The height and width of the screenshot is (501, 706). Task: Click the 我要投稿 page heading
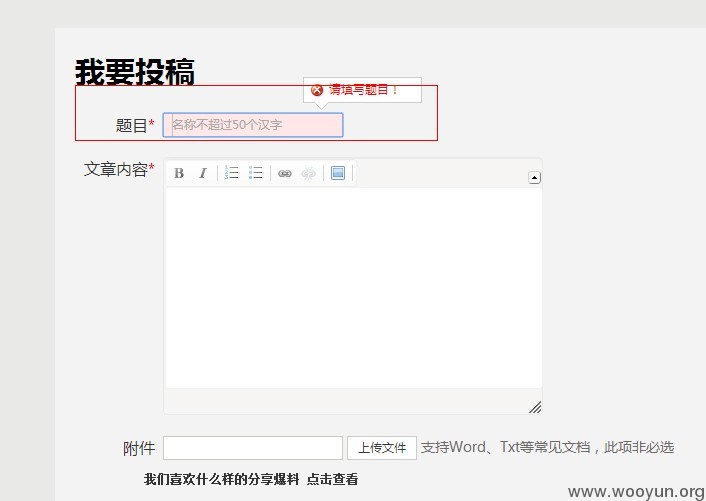[135, 72]
